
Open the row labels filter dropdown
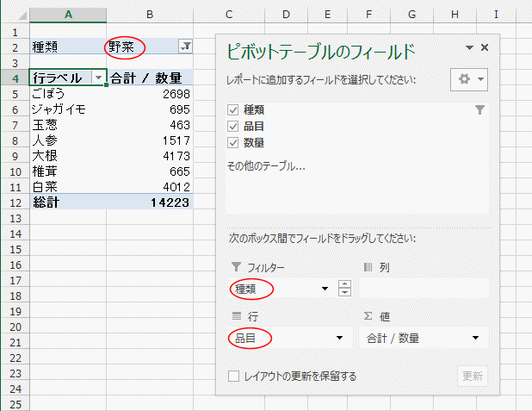pos(98,78)
